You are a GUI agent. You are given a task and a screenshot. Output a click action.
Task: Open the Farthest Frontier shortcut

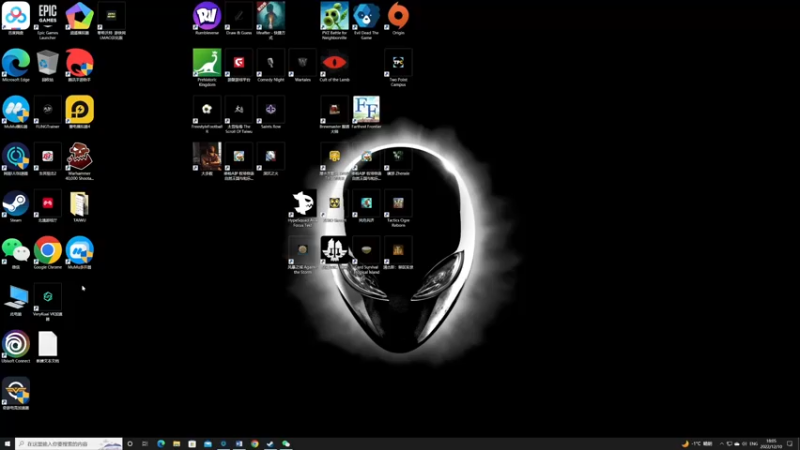coord(366,112)
